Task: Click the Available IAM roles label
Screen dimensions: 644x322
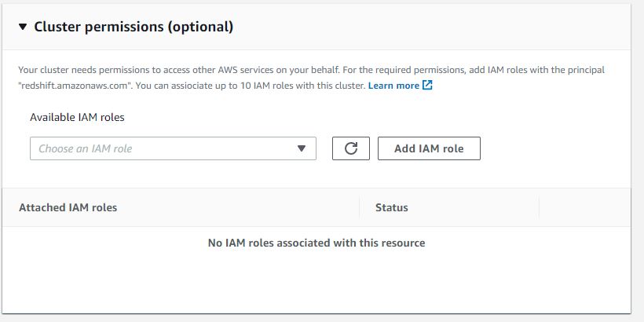Action: 77,117
